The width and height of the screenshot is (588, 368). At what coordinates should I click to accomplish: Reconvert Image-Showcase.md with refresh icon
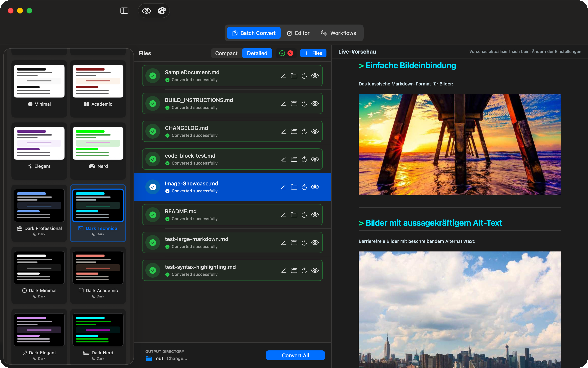(x=304, y=187)
